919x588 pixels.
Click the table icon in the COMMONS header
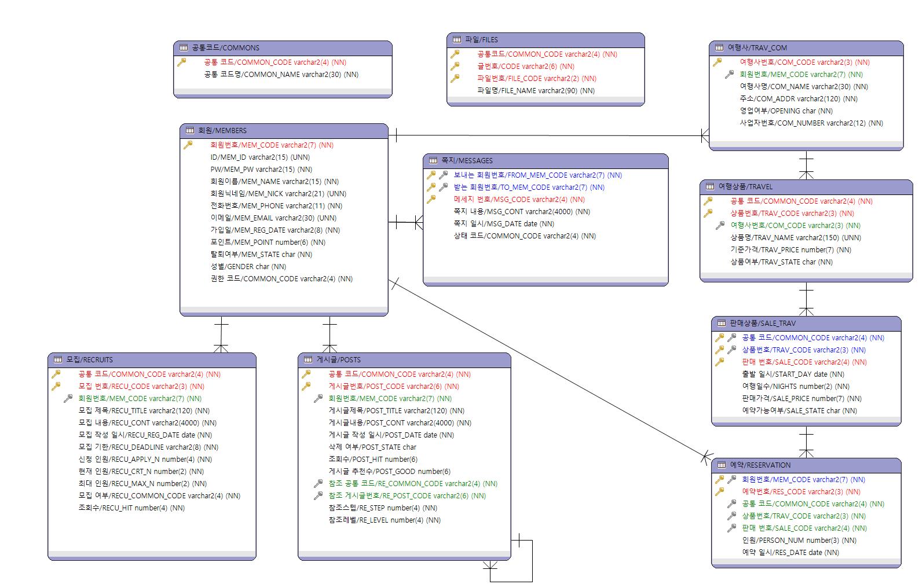point(184,47)
